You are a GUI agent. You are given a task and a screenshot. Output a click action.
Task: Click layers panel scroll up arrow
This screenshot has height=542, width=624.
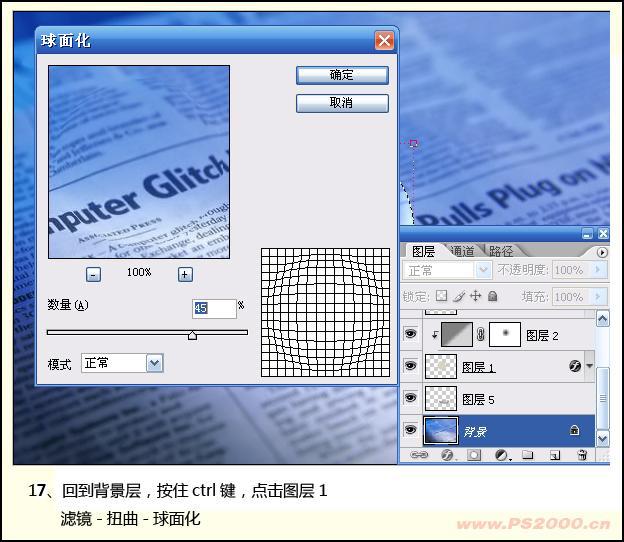(603, 318)
